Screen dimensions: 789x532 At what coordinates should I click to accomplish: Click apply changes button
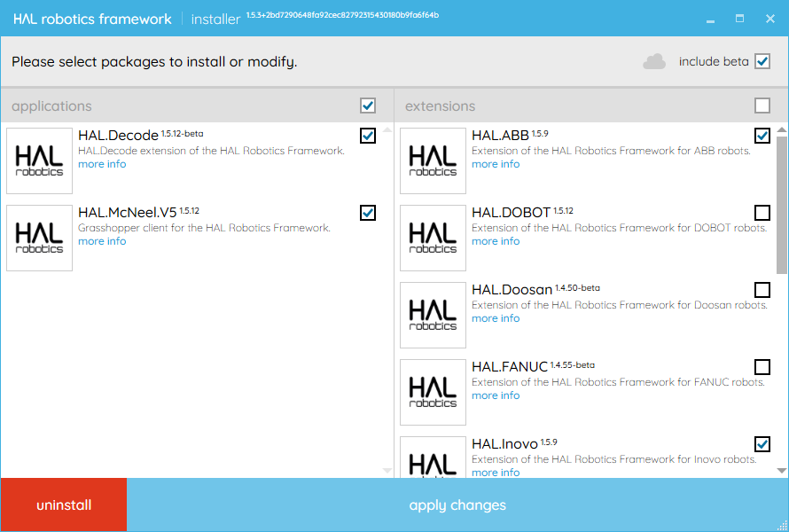tap(457, 505)
